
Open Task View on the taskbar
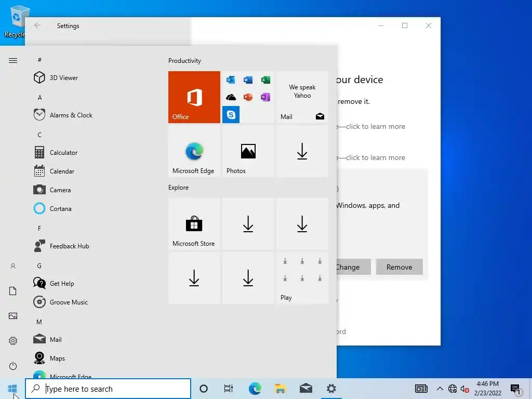click(x=229, y=389)
